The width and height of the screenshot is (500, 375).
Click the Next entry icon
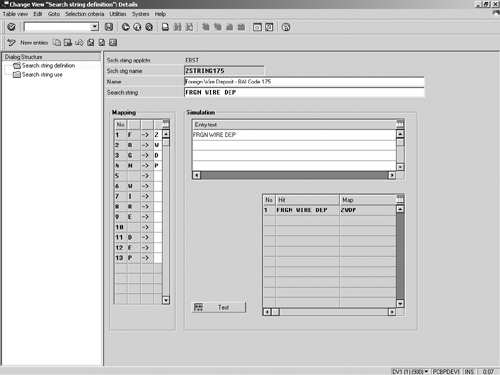coord(102,43)
